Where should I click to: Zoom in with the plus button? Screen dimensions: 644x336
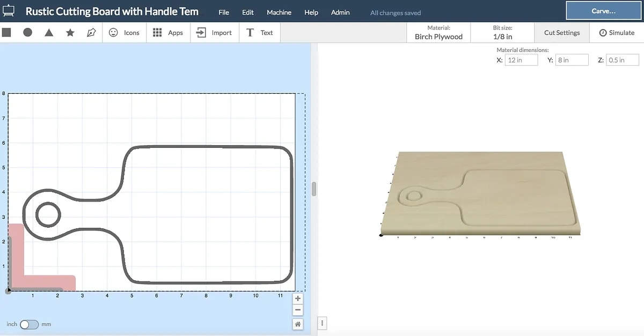tap(298, 298)
